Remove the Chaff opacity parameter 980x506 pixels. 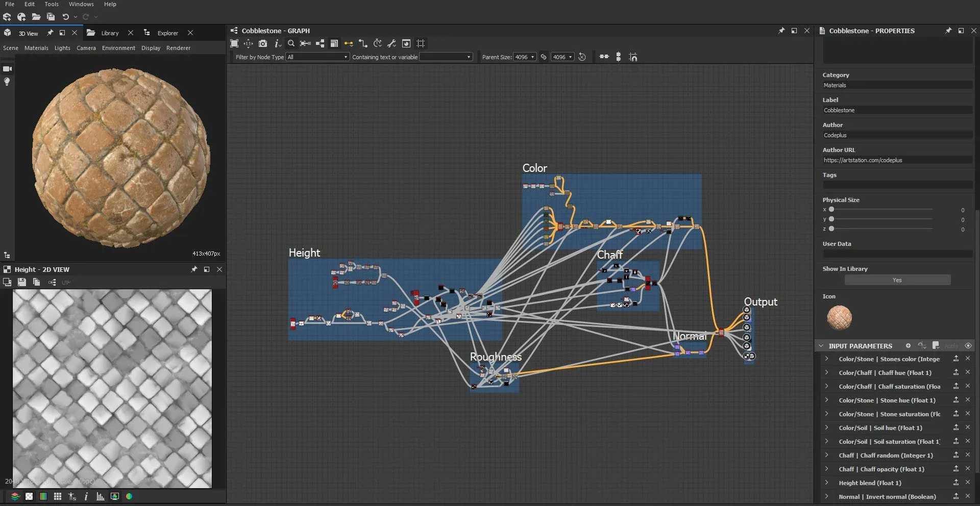pos(967,469)
